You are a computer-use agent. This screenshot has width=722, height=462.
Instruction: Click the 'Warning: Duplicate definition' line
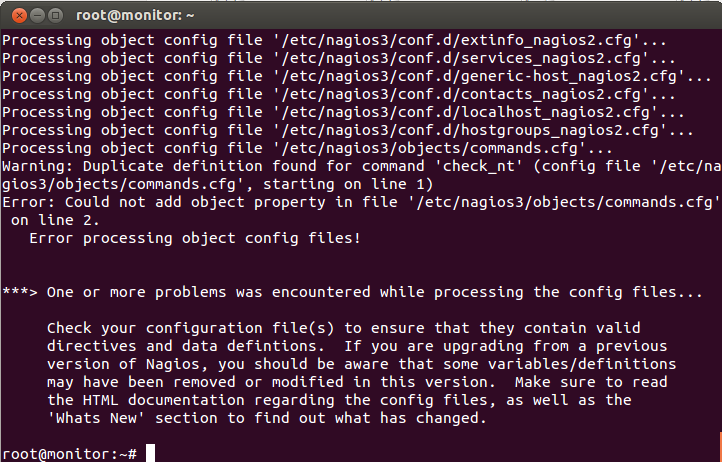point(360,166)
